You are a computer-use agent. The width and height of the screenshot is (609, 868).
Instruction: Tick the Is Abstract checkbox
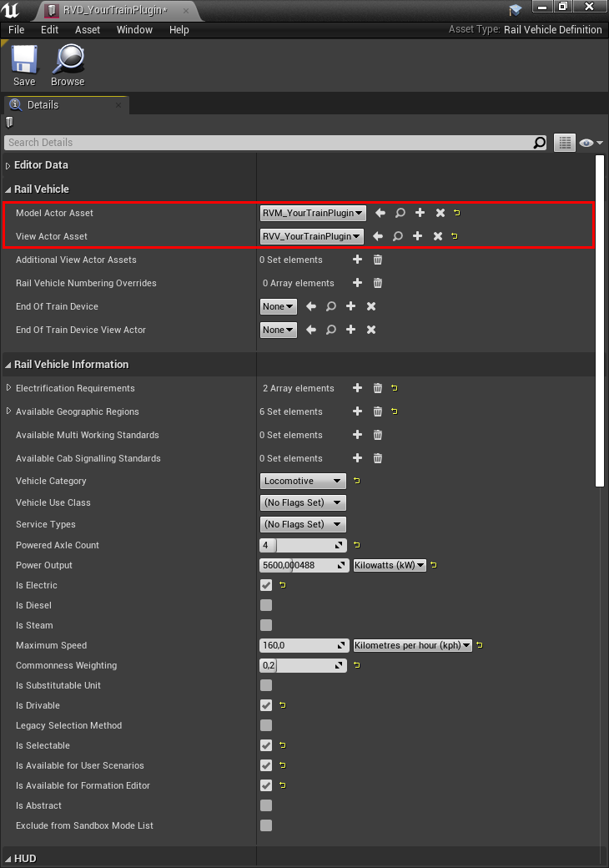click(x=266, y=805)
